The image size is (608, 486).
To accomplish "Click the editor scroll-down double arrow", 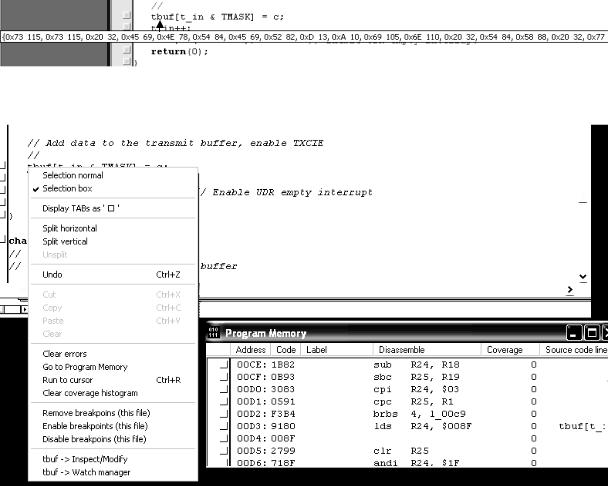I will click(x=582, y=277).
